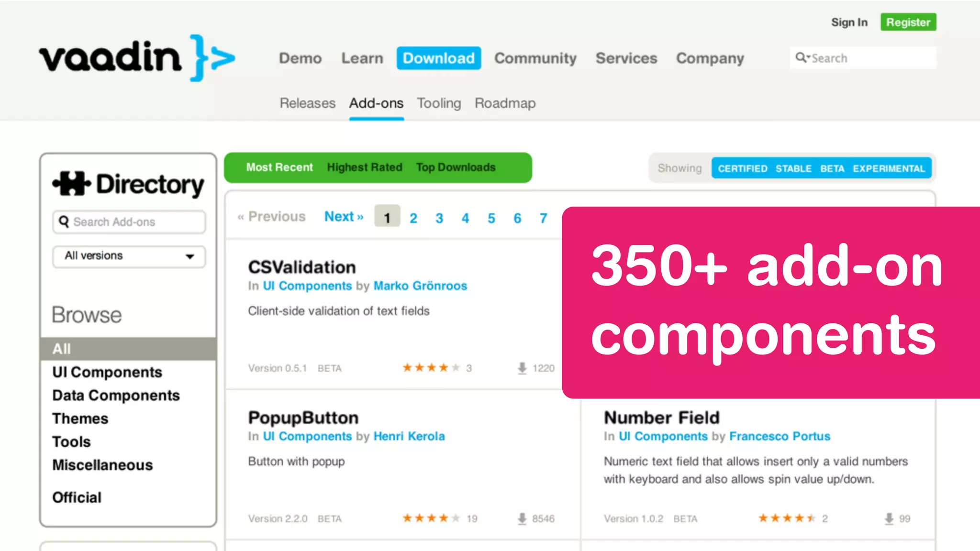The width and height of the screenshot is (980, 551).
Task: Sort by Most Recent
Action: point(279,167)
